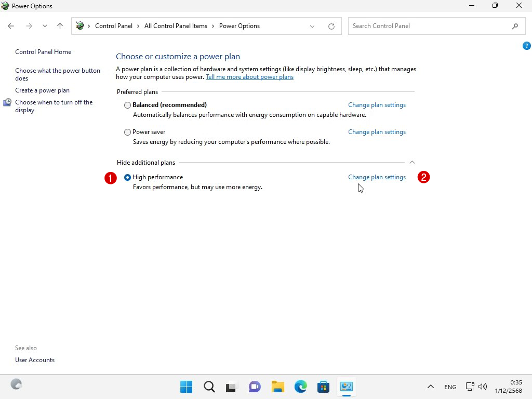The width and height of the screenshot is (532, 399).
Task: Open the recent locations dropdown arrow
Action: [x=45, y=26]
